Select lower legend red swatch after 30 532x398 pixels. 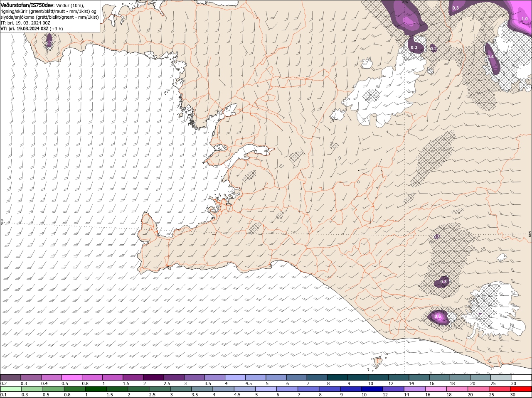coord(521,389)
